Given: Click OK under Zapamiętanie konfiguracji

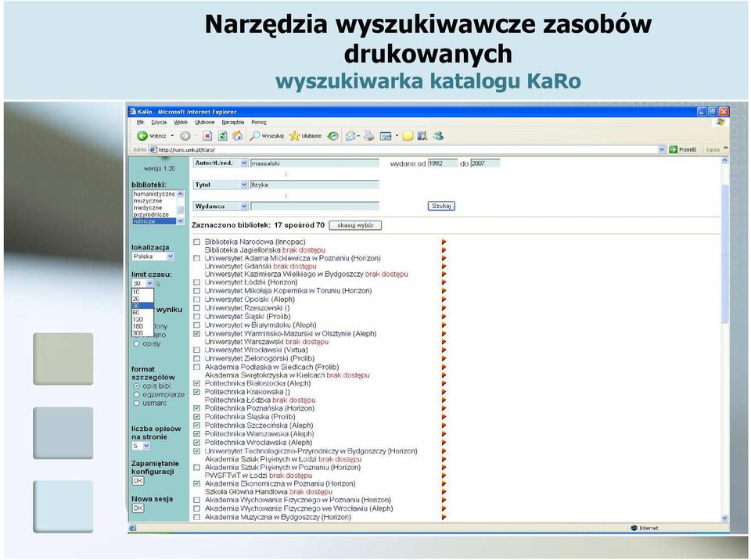Looking at the screenshot, I should click(138, 480).
